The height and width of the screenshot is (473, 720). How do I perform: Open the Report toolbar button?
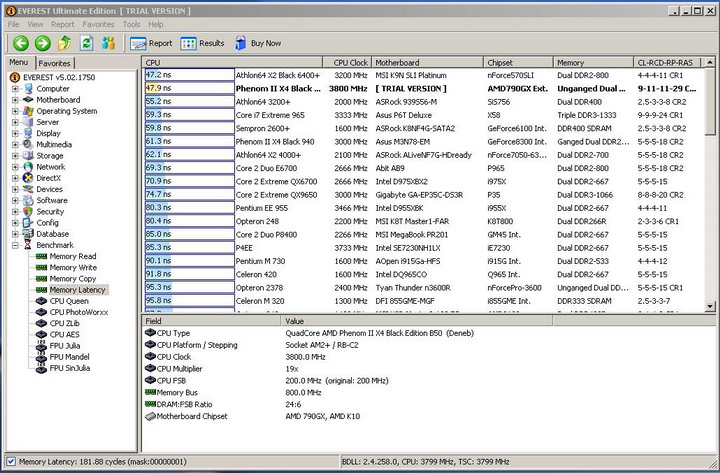(151, 43)
